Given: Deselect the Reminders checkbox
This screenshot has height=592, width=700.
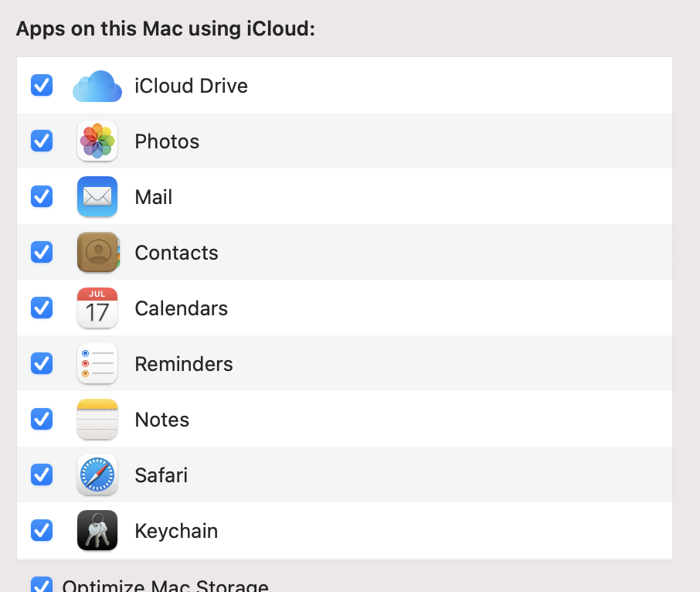Looking at the screenshot, I should tap(42, 364).
